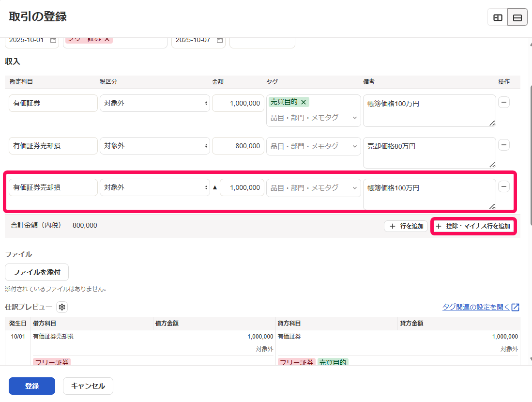Image resolution: width=532 pixels, height=402 pixels.
Task: Delete the 800,000 有価証券売却損 row
Action: point(504,145)
